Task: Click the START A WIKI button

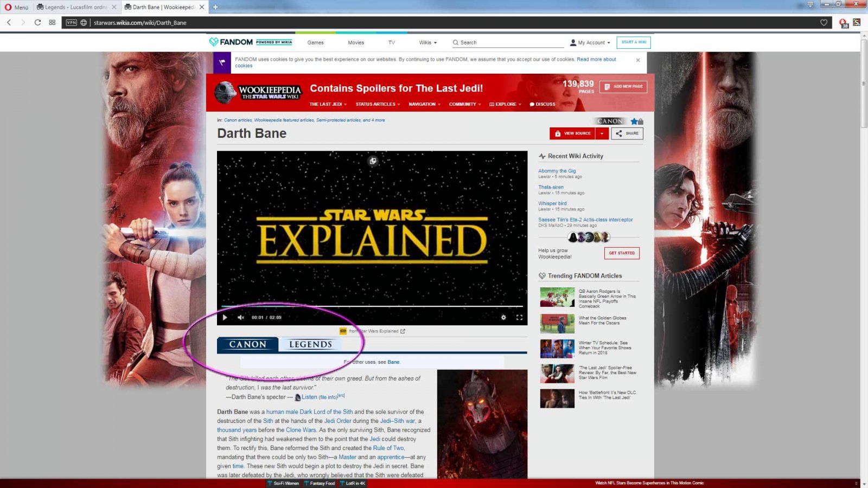Action: (x=634, y=42)
